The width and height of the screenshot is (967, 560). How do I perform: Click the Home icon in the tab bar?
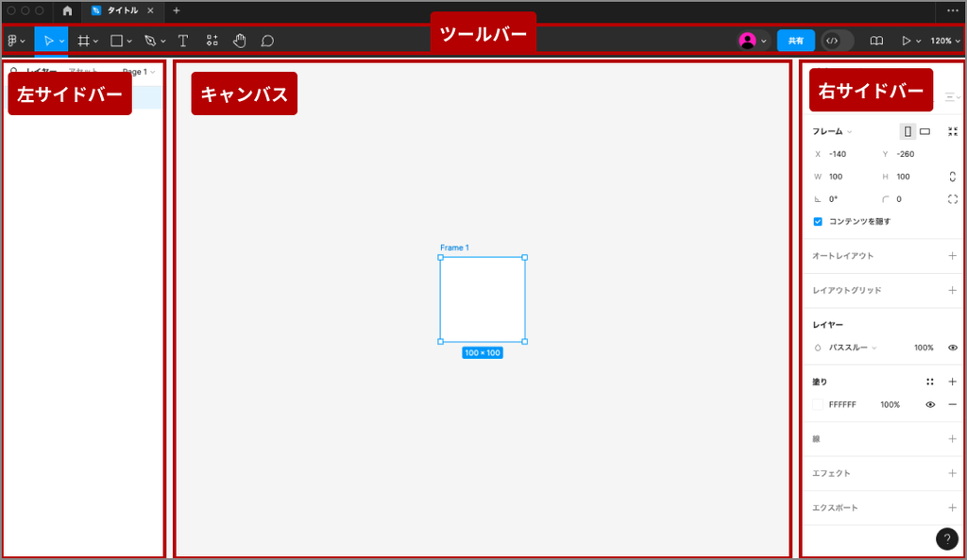pos(67,10)
